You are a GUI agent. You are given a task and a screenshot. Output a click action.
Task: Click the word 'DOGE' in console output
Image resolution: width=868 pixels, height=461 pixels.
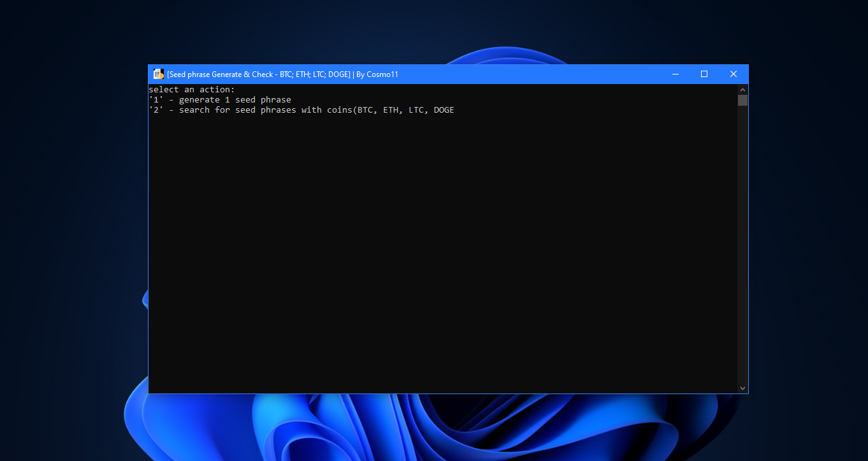(x=444, y=110)
